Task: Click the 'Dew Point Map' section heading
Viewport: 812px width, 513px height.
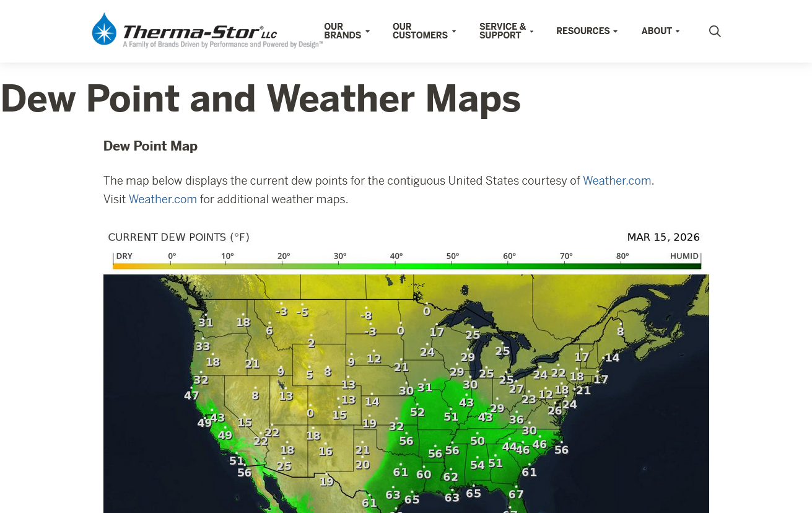Action: [x=151, y=146]
